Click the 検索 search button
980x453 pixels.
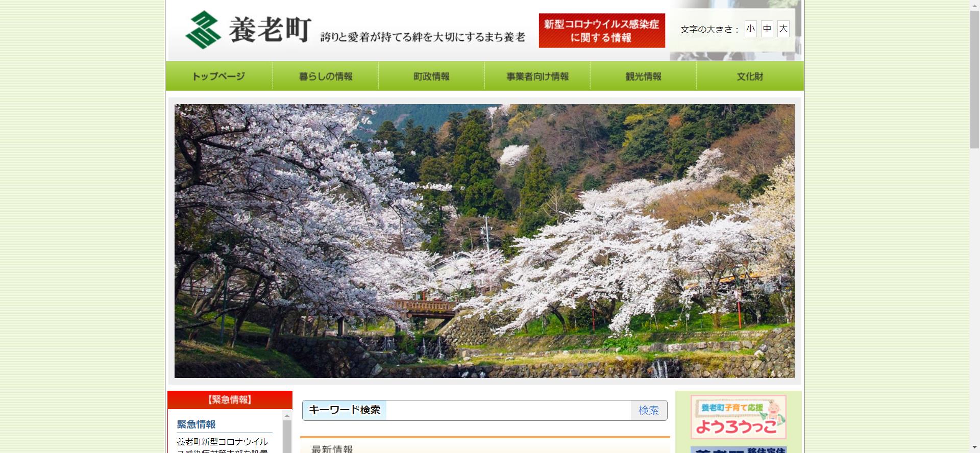coord(649,410)
